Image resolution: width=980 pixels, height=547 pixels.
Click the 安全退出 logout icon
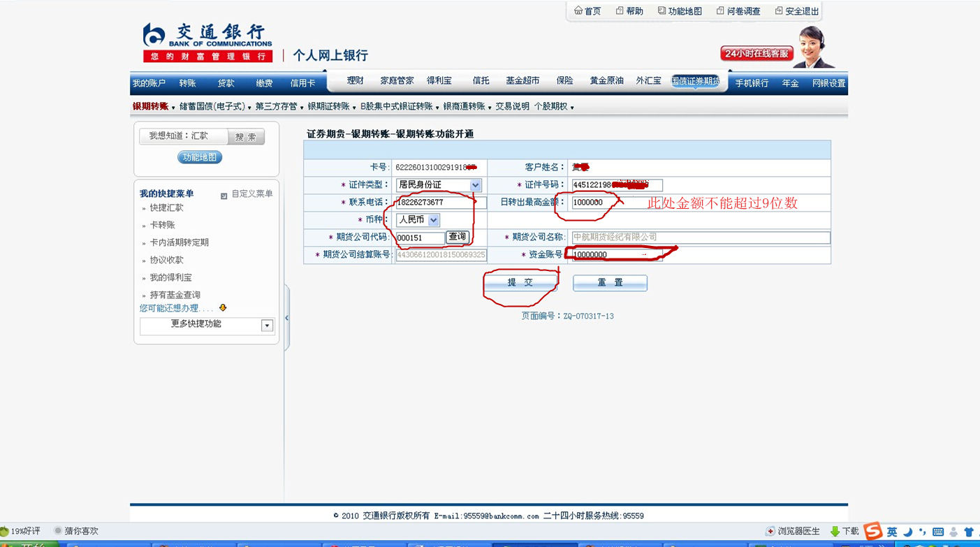tap(779, 11)
